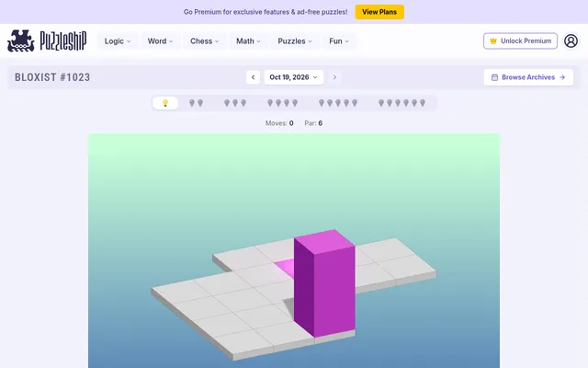The image size is (588, 368).
Task: Select the two-bulb difficulty level
Action: tap(196, 103)
